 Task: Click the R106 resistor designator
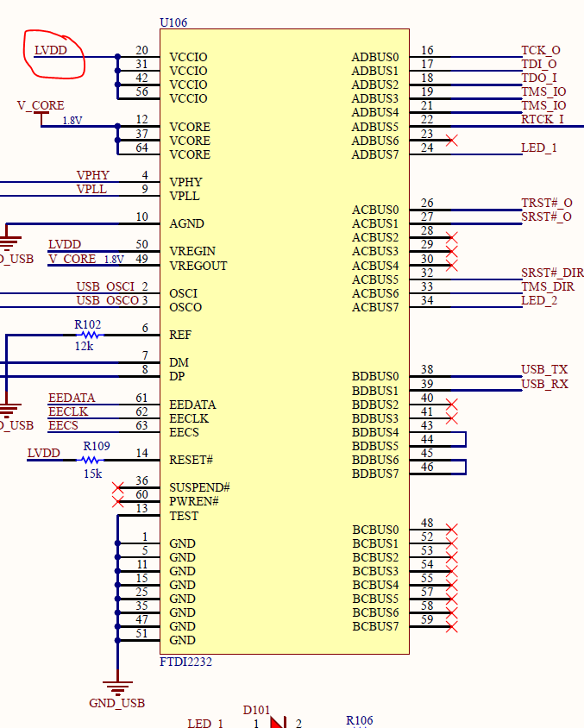[360, 720]
